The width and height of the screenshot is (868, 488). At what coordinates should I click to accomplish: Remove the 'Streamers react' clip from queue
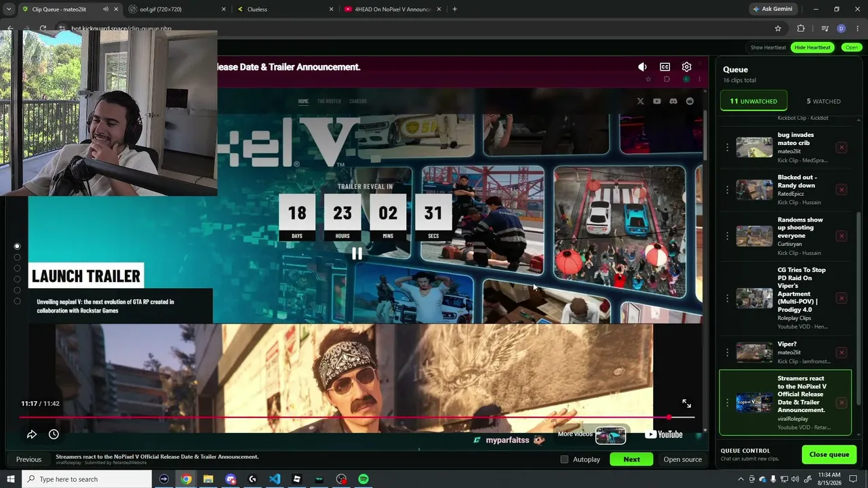pos(842,403)
